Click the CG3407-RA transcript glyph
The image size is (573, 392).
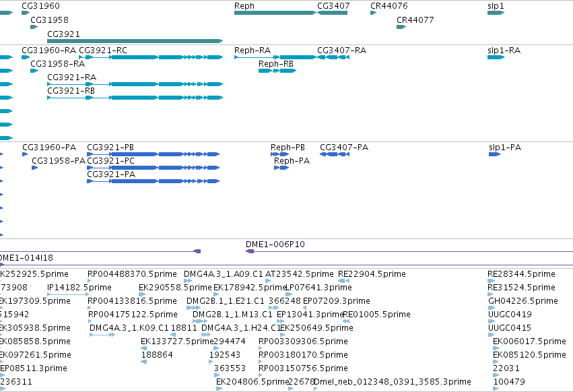[x=333, y=57]
